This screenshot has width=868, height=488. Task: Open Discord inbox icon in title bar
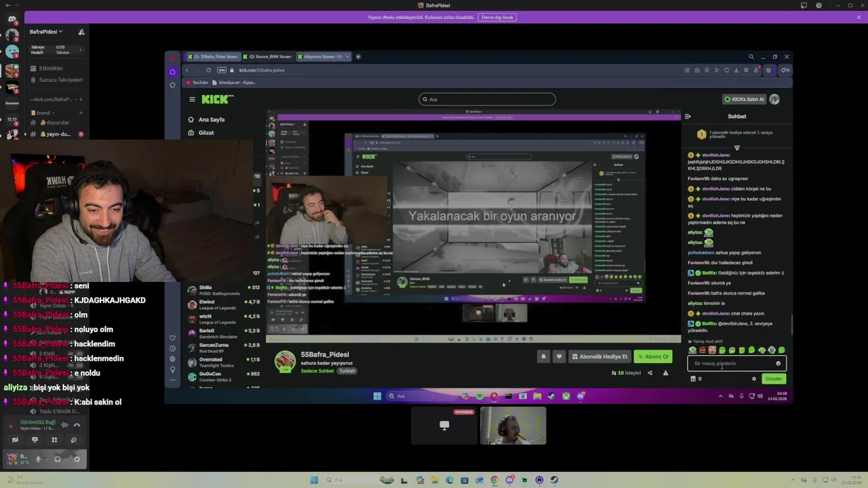(804, 5)
